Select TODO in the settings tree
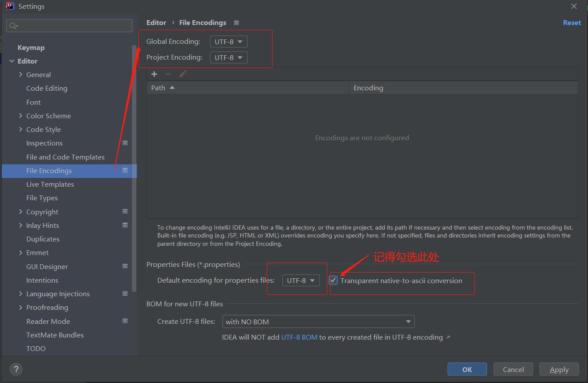Screen dimensions: 588x383 (x=36, y=348)
